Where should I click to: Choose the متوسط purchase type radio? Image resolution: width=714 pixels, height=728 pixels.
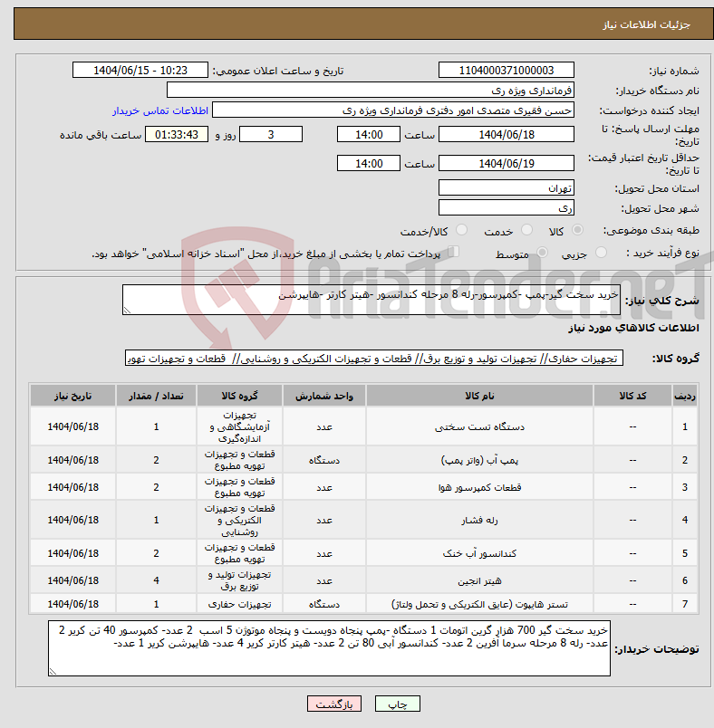tap(542, 253)
